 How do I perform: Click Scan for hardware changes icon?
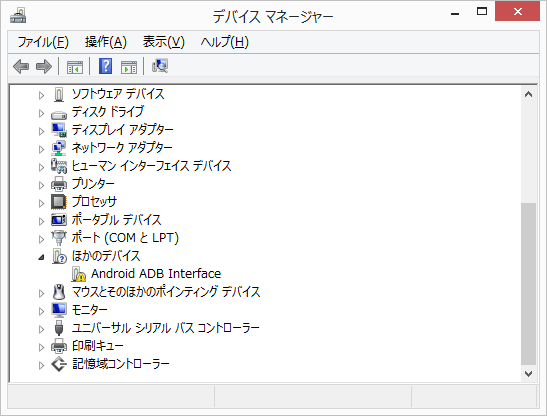point(160,66)
